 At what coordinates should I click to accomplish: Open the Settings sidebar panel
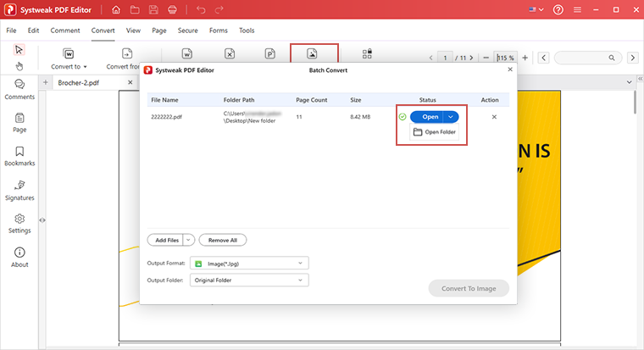[19, 224]
